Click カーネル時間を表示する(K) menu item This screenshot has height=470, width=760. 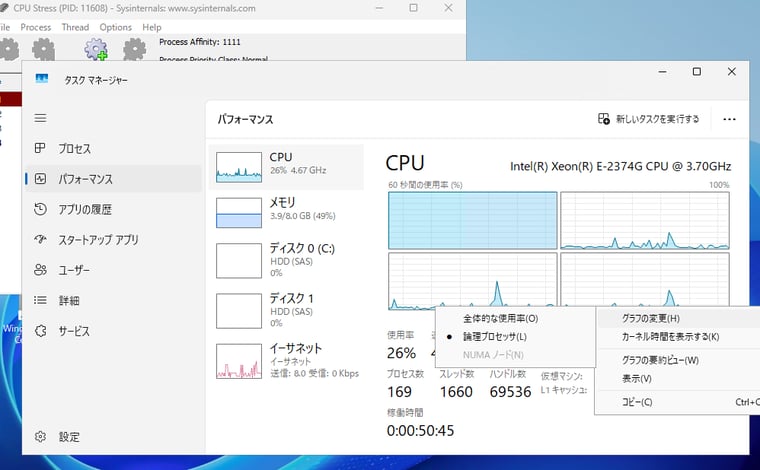click(677, 336)
